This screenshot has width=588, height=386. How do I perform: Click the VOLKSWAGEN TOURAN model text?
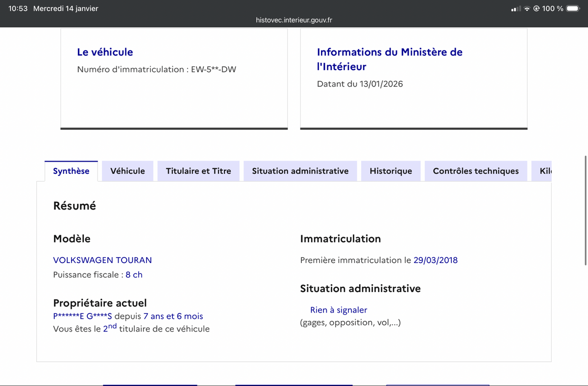point(102,260)
